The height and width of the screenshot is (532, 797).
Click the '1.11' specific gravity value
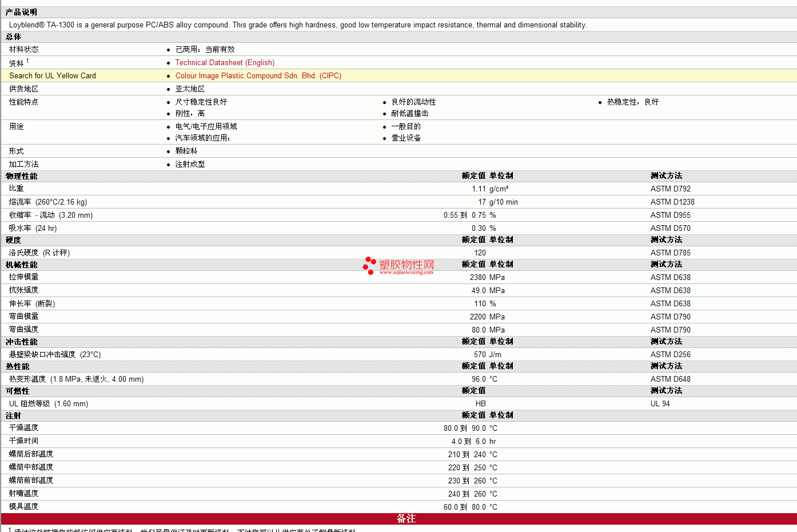[x=479, y=189]
